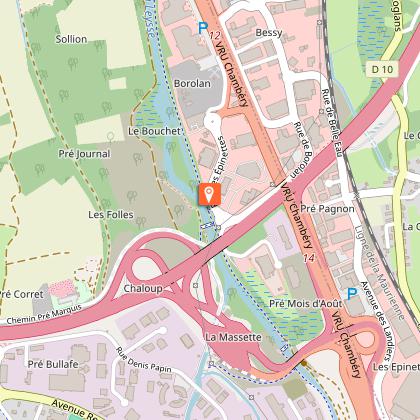420x420 pixels.
Task: Click the D 10 road shield
Action: click(x=382, y=69)
